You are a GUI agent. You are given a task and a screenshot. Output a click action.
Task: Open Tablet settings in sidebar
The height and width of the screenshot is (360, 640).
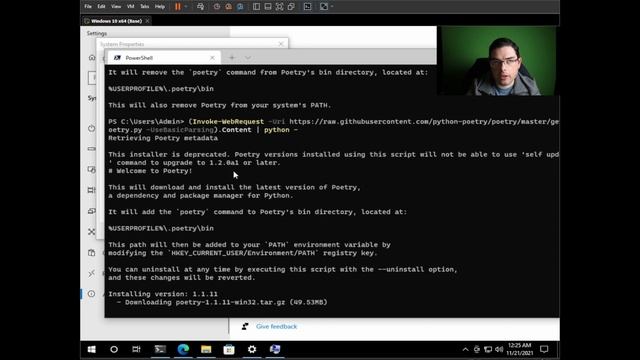tap(91, 170)
